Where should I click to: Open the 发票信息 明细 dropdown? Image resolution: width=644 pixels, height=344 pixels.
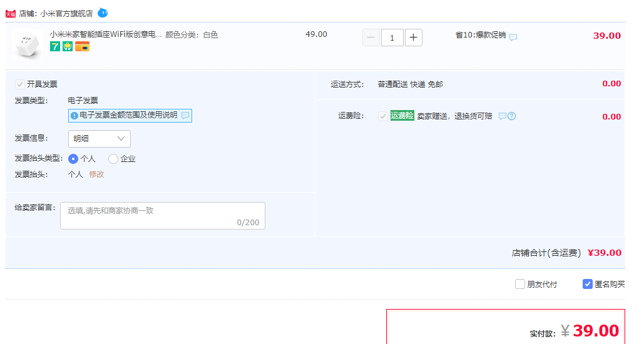[100, 139]
